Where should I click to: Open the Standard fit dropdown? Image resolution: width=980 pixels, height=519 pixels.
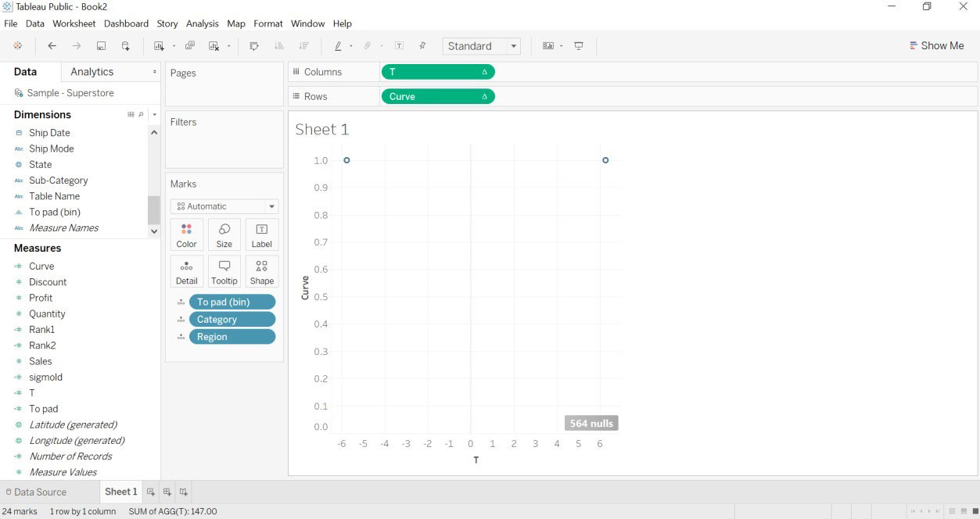(x=482, y=46)
